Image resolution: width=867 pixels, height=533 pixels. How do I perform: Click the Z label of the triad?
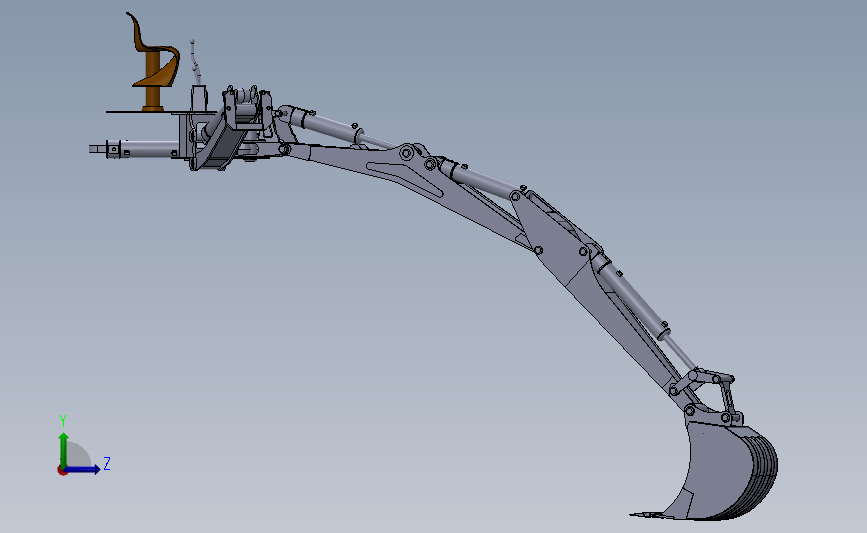107,463
